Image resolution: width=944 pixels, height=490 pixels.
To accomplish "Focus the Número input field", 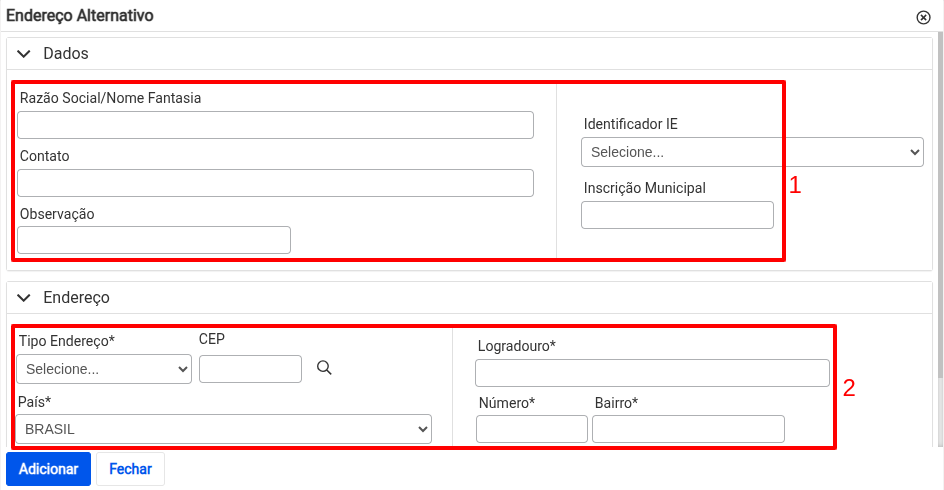I will coord(532,429).
